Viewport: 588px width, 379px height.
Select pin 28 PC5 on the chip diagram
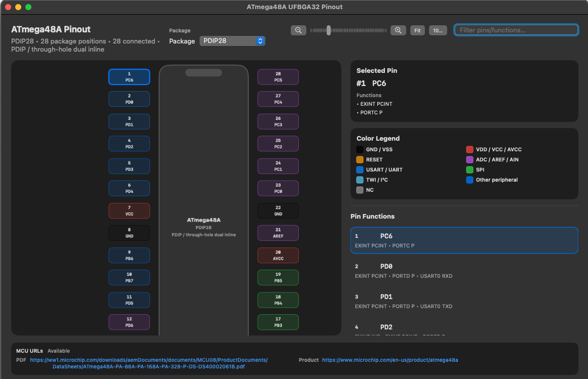[278, 77]
